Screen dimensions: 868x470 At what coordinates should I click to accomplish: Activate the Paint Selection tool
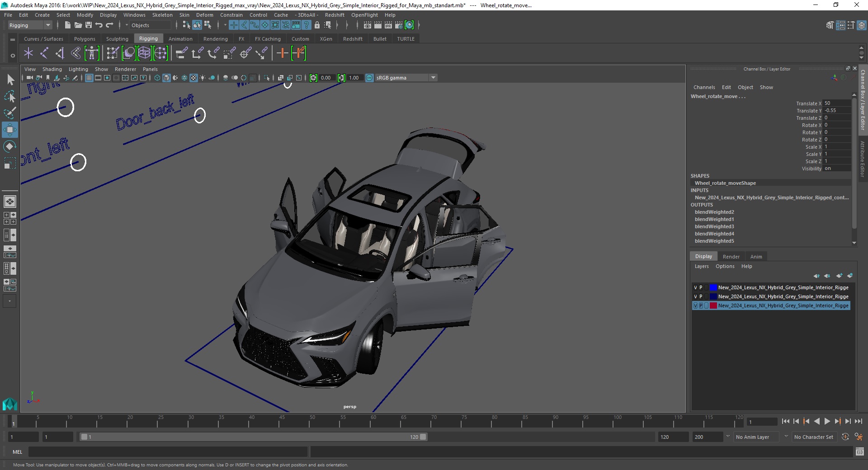[10, 113]
